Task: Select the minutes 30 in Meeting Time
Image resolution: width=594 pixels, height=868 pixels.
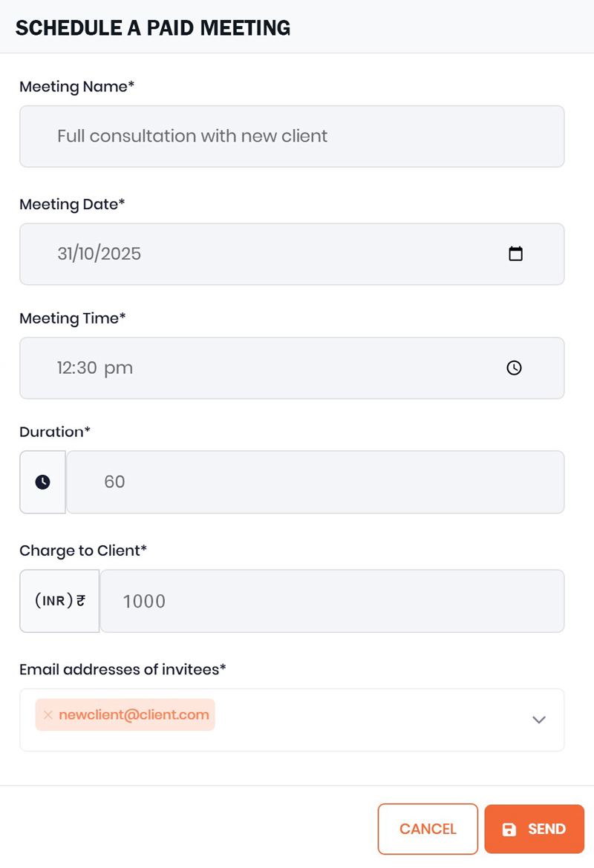Action: tap(87, 367)
